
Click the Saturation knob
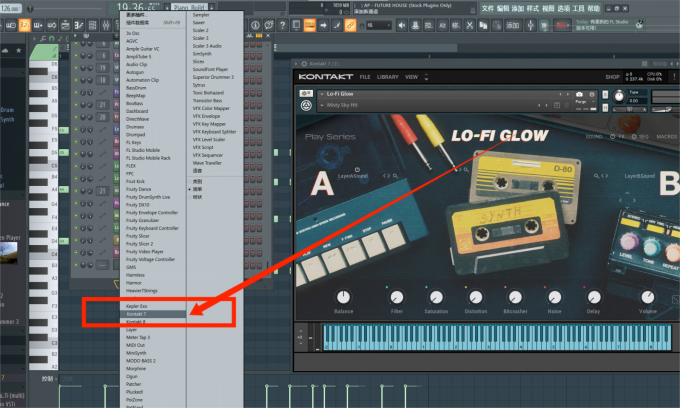click(436, 297)
